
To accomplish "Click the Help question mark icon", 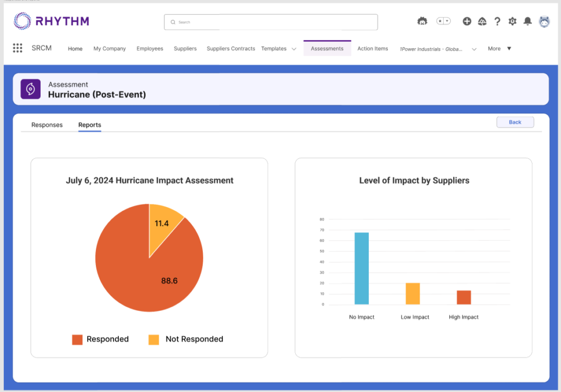I will [x=497, y=21].
